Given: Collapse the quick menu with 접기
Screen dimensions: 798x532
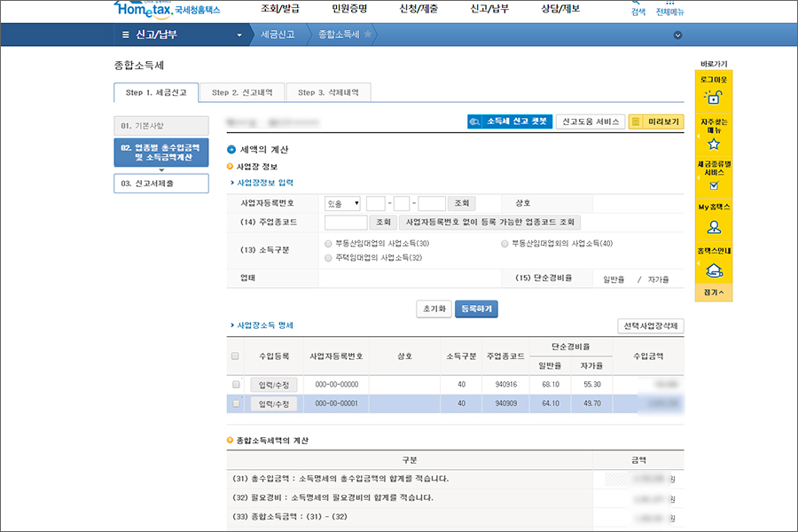Looking at the screenshot, I should click(714, 293).
